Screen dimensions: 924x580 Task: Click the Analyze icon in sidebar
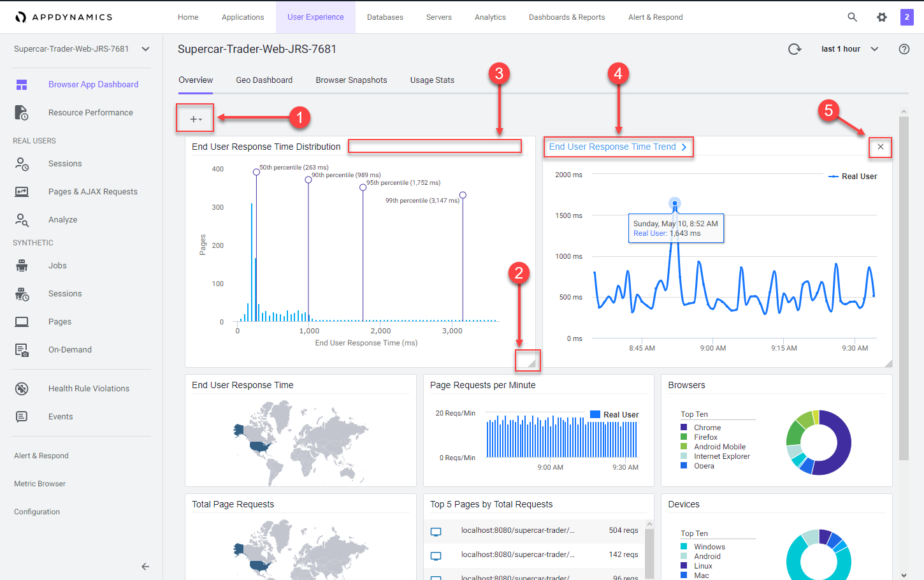tap(22, 220)
